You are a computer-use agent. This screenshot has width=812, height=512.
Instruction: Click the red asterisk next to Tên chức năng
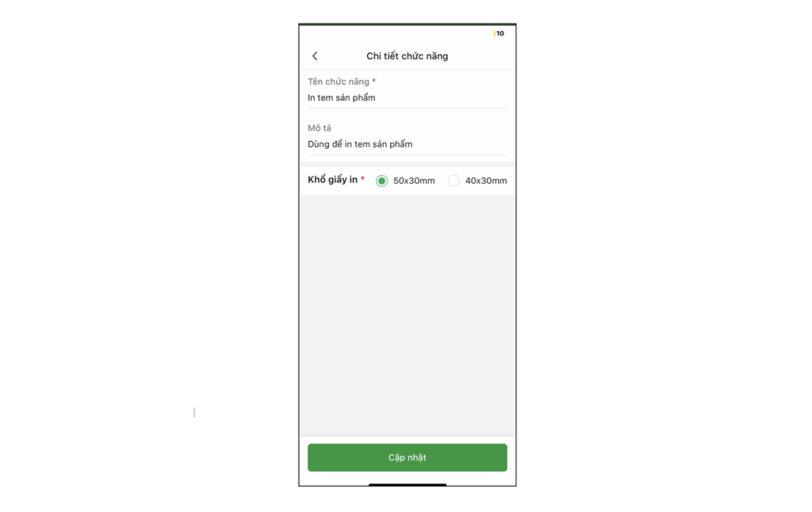pyautogui.click(x=374, y=81)
